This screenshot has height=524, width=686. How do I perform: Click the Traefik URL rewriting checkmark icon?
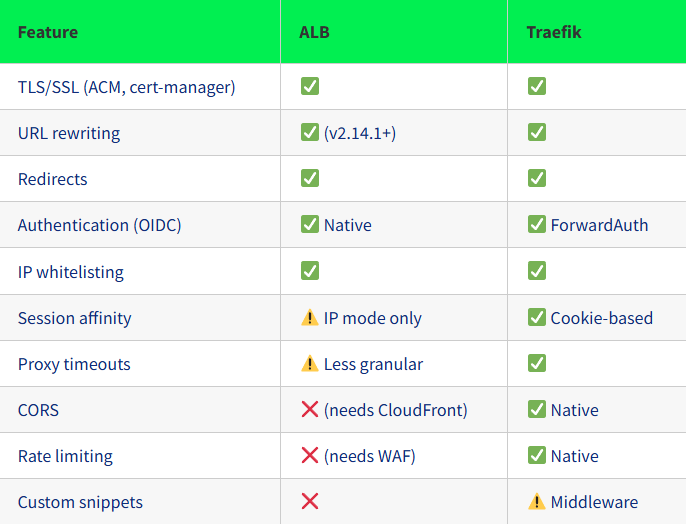[537, 133]
